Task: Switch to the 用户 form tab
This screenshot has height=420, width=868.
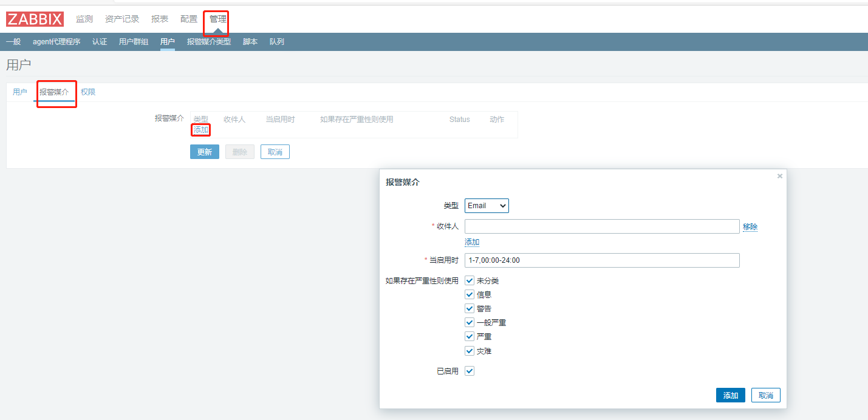Action: [x=20, y=92]
